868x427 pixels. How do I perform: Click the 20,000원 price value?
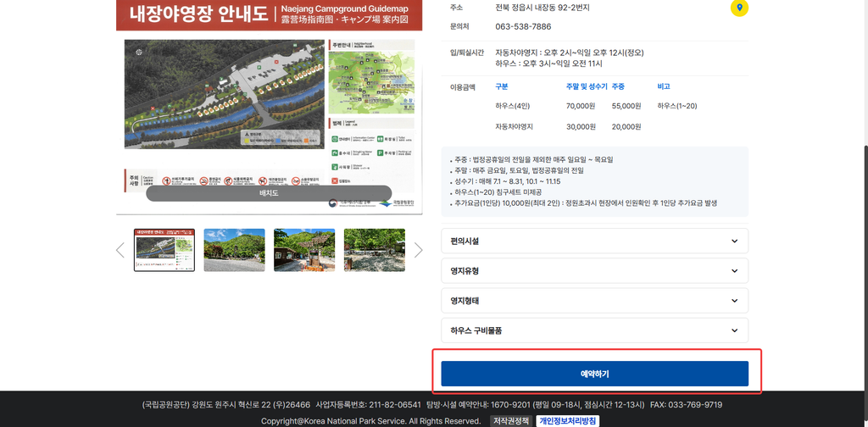(x=626, y=127)
